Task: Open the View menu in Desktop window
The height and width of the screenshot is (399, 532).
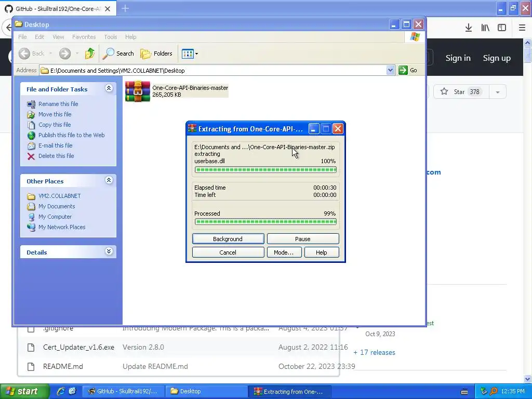Action: (x=58, y=37)
